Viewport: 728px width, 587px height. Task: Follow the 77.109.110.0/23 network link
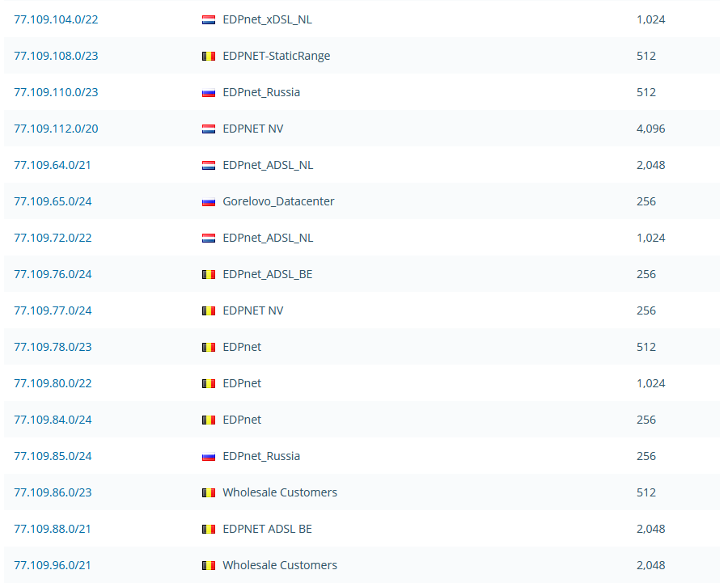tap(56, 92)
